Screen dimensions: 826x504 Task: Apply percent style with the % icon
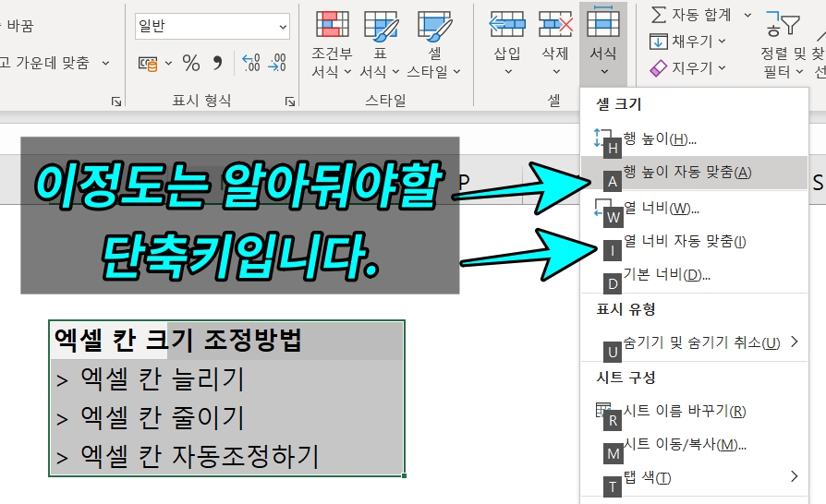coord(191,64)
